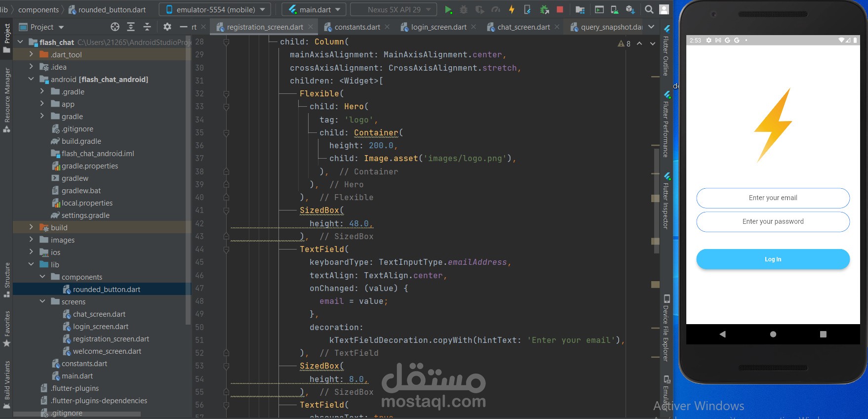Open the Nexus 5X API 29 dropdown
The width and height of the screenshot is (868, 419).
click(394, 9)
